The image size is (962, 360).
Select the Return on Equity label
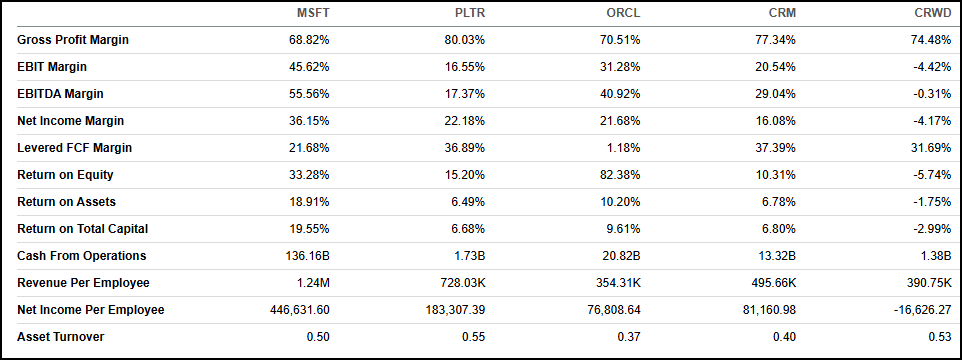tap(65, 175)
